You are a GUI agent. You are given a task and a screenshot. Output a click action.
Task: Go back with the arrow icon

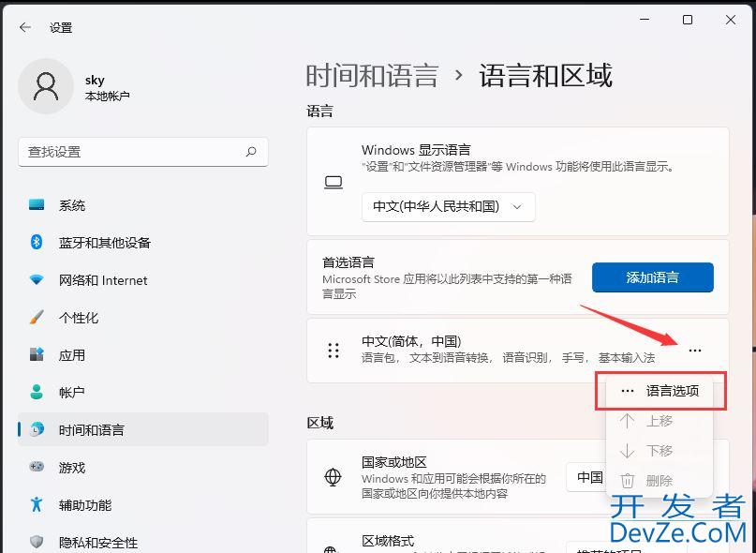pos(25,27)
